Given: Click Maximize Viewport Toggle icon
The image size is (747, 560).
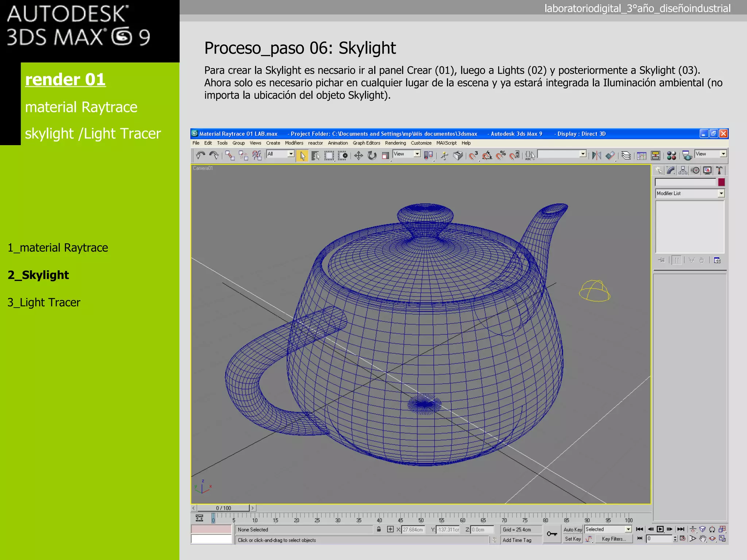Looking at the screenshot, I should coord(722,538).
